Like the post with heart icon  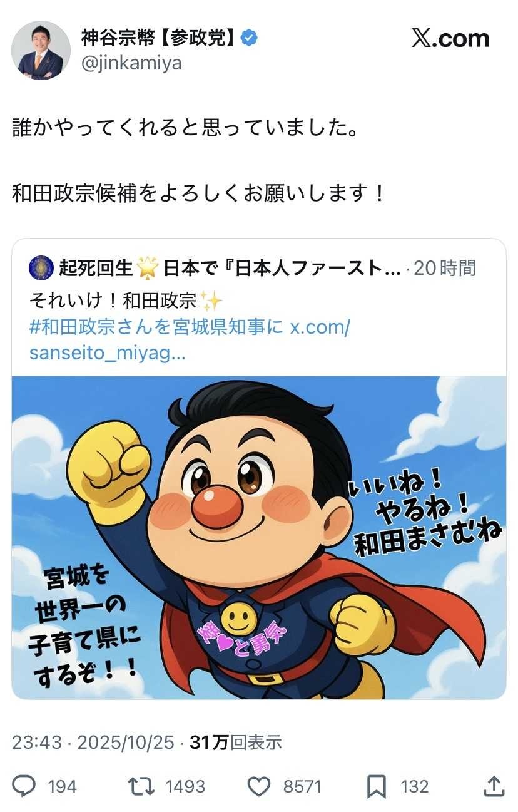click(x=258, y=786)
